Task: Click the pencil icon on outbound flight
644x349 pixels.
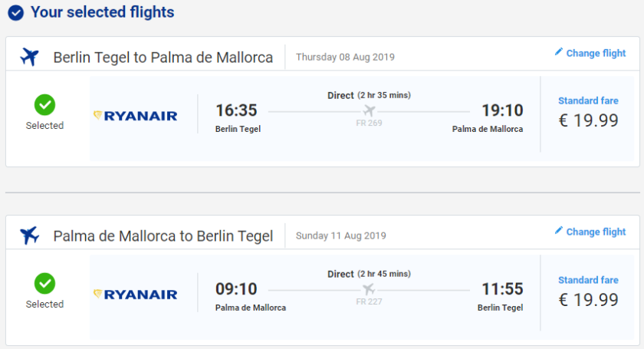Action: [559, 52]
